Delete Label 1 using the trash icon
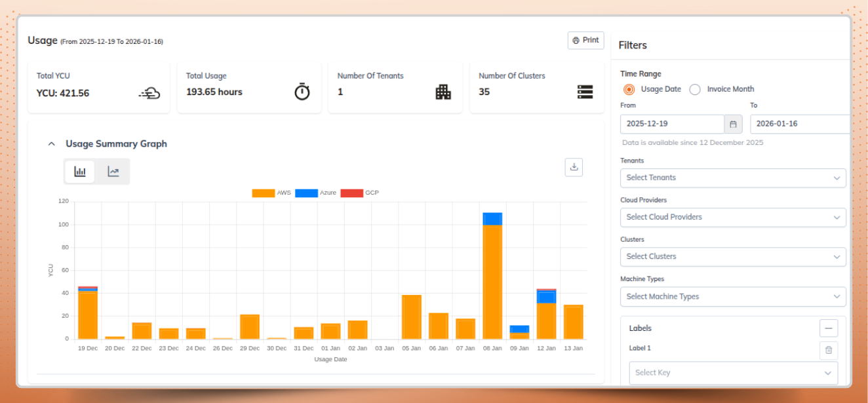Viewport: 868px width, 403px height. pyautogui.click(x=829, y=351)
